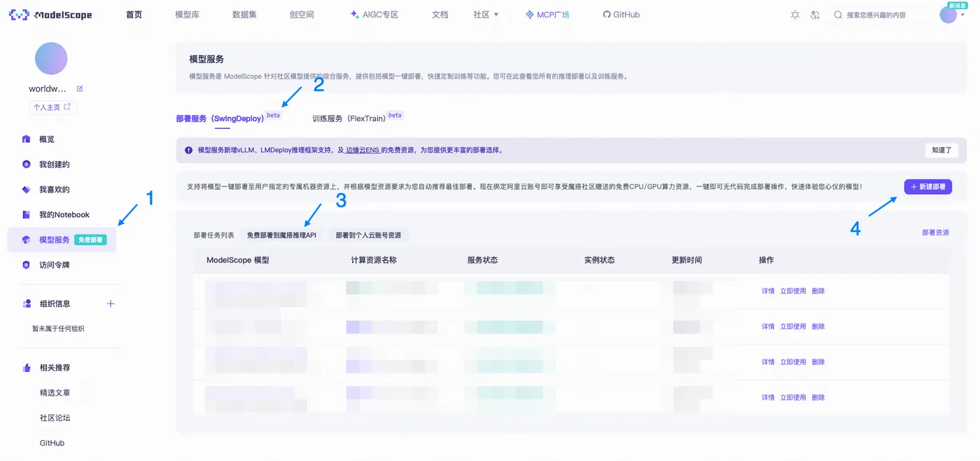Click the search magnifier icon
The width and height of the screenshot is (980, 461).
pos(838,15)
